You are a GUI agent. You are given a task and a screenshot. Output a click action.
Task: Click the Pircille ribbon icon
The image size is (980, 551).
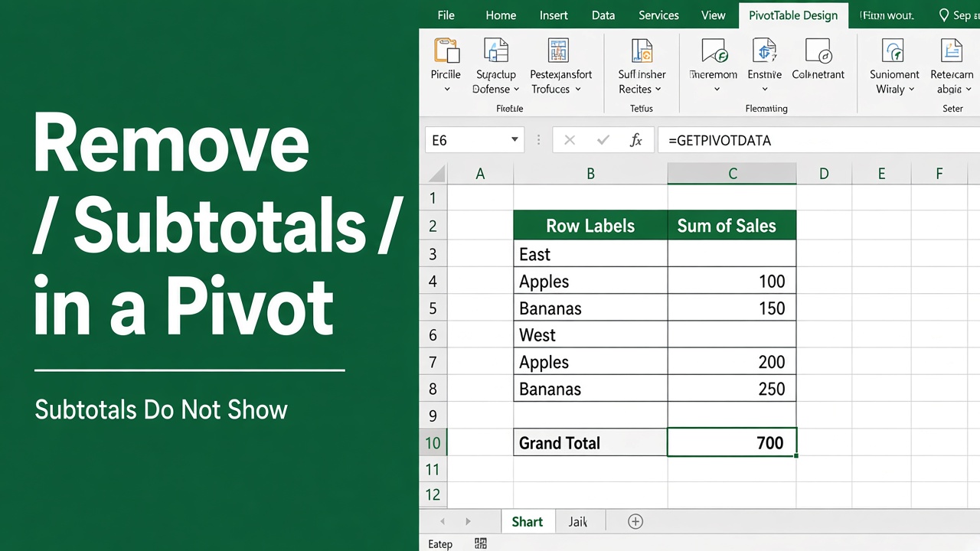(446, 51)
